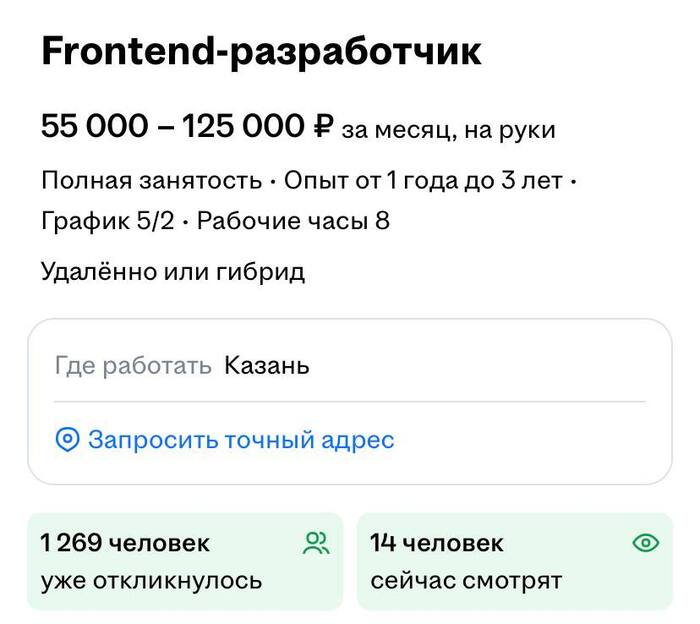700x624 pixels.
Task: Select the 'Frontend-разработчик' job title
Action: [x=261, y=52]
